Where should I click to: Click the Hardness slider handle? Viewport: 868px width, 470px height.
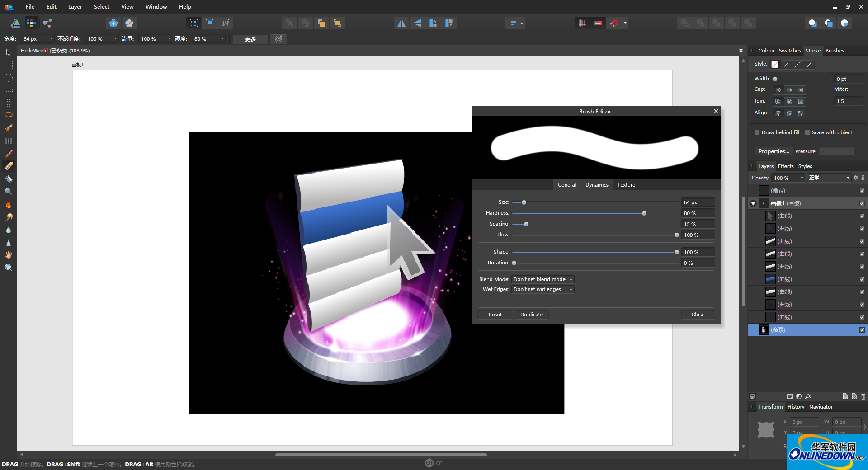(x=644, y=213)
